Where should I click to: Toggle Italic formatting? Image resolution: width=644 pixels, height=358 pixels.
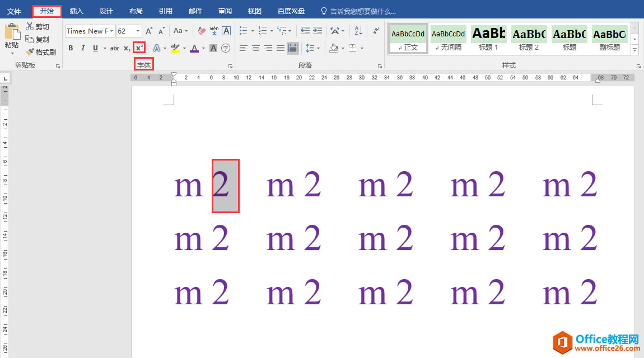coord(83,48)
